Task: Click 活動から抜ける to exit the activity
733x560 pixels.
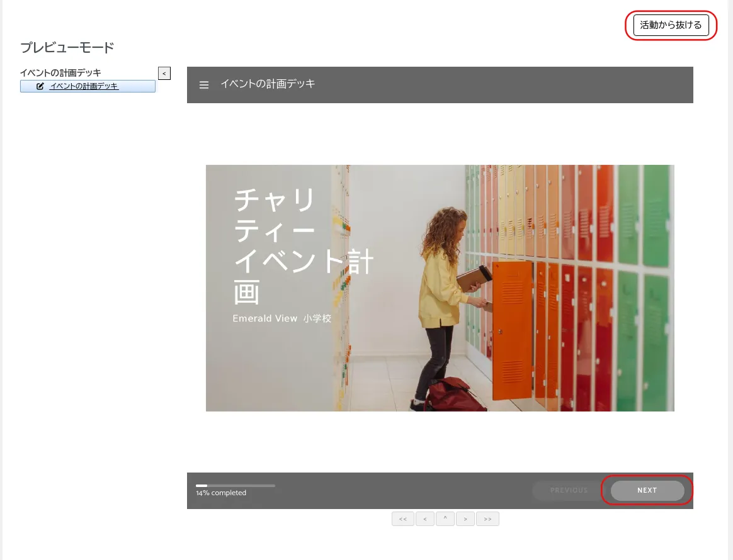Action: 671,26
